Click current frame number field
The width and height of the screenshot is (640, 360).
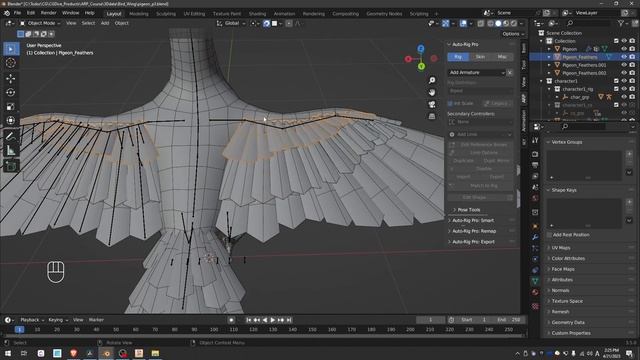pyautogui.click(x=430, y=320)
